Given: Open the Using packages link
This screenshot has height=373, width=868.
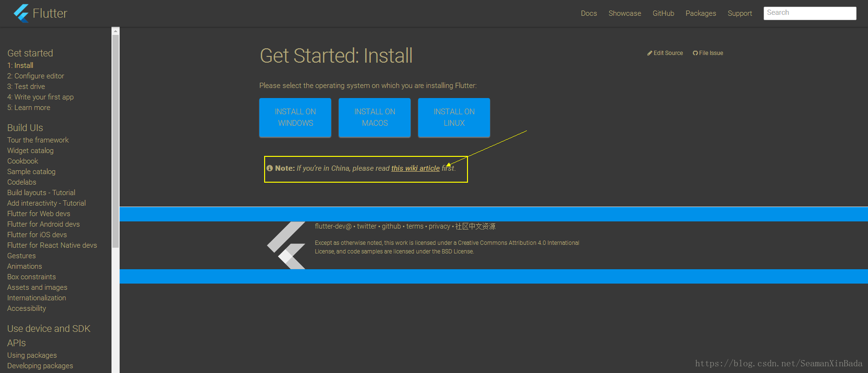Looking at the screenshot, I should tap(32, 355).
